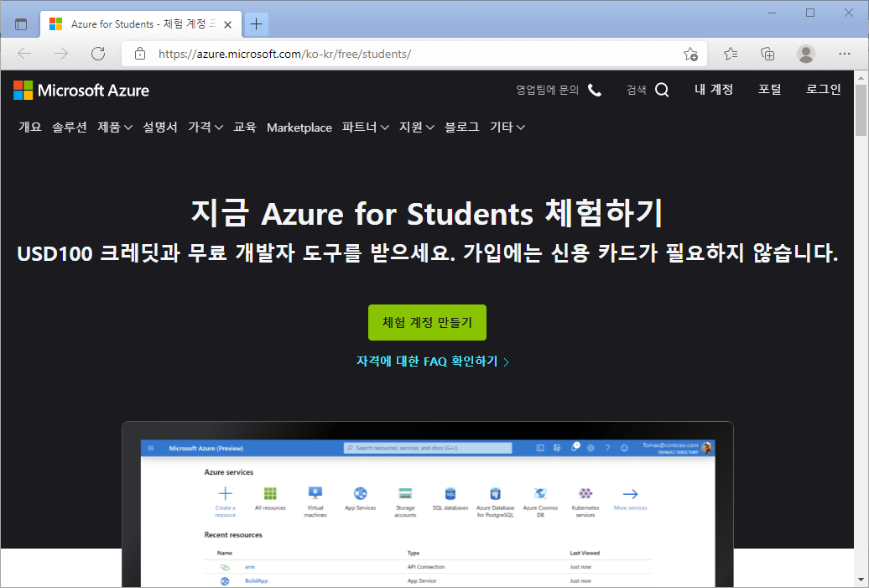Open the Marketplace menu item

tap(299, 127)
